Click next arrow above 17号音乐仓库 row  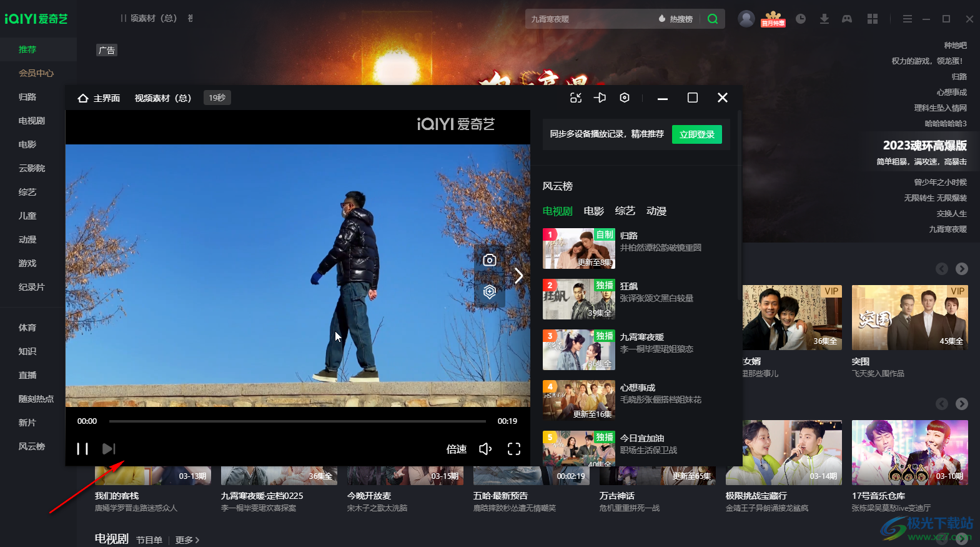(x=962, y=404)
